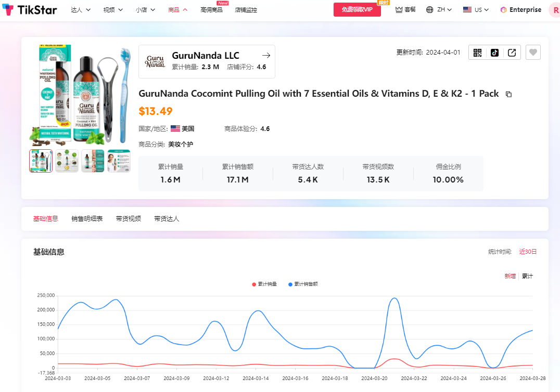Click the 带货达人数 5.4K stat
560x392 pixels.
tap(308, 173)
